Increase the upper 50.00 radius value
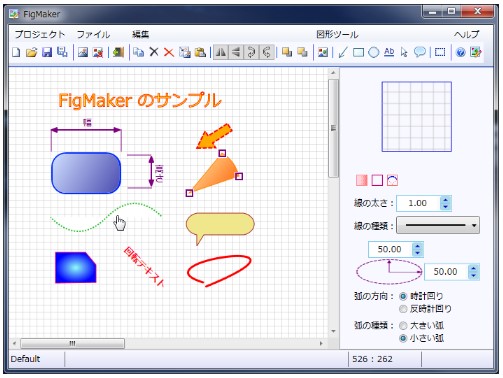503x378 pixels. coord(418,246)
